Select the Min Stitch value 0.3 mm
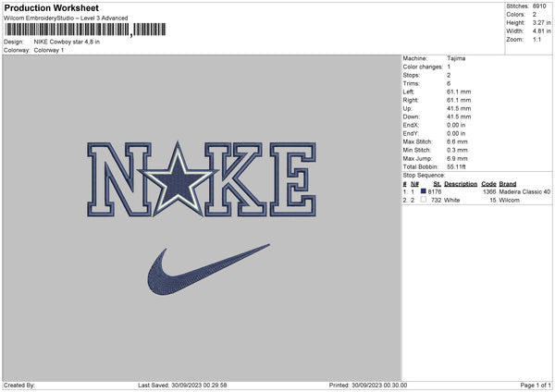 click(457, 151)
